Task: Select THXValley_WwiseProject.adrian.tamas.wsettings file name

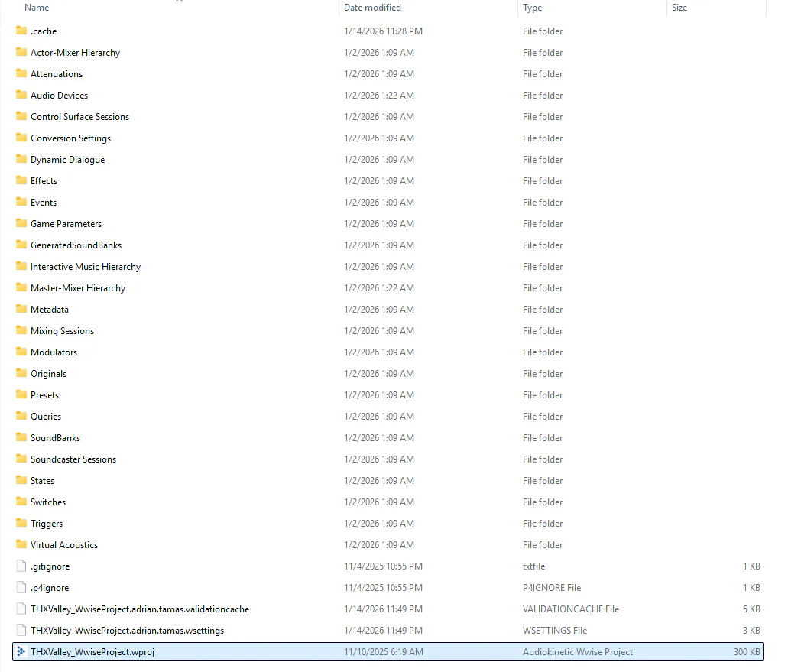Action: coord(127,630)
